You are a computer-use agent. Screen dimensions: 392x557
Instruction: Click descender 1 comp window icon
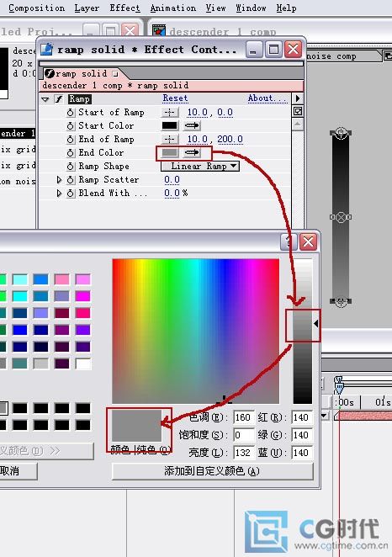[159, 31]
